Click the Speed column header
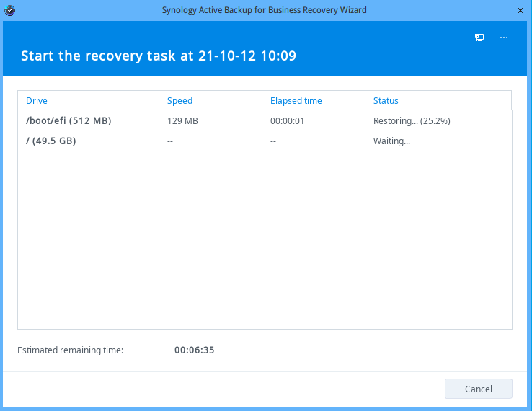The height and width of the screenshot is (411, 532). click(x=179, y=101)
